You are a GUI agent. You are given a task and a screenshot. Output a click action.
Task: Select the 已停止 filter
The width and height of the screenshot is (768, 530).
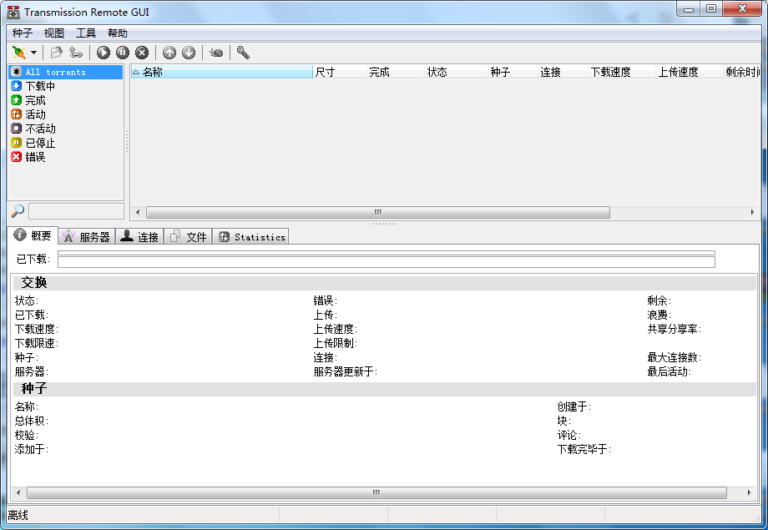pyautogui.click(x=66, y=143)
